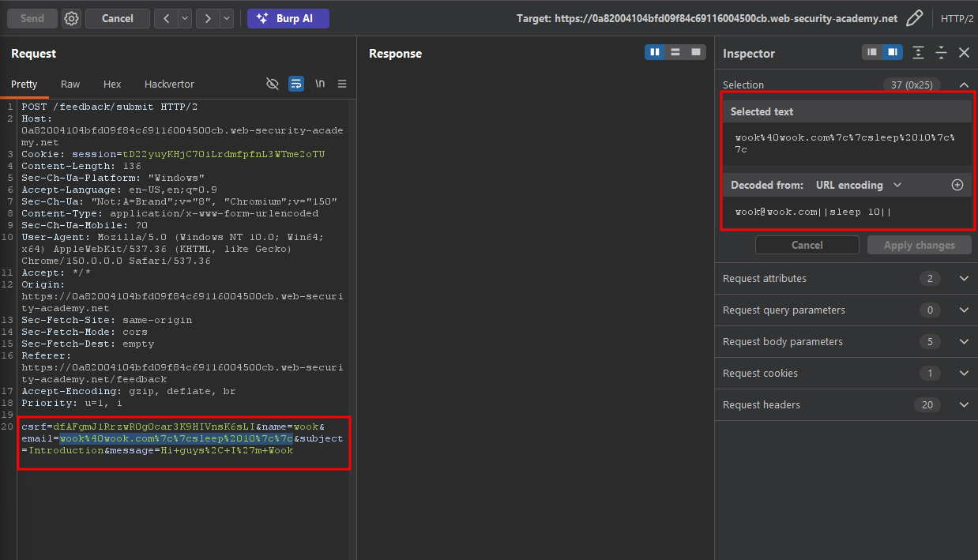The image size is (978, 560).
Task: Switch Response view to top-bottom layout
Action: click(x=675, y=52)
